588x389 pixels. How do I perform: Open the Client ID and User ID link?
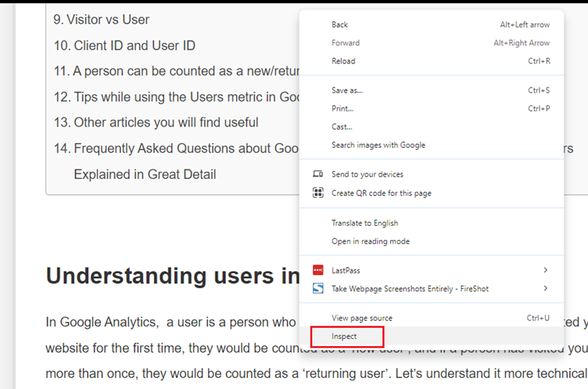tap(134, 45)
